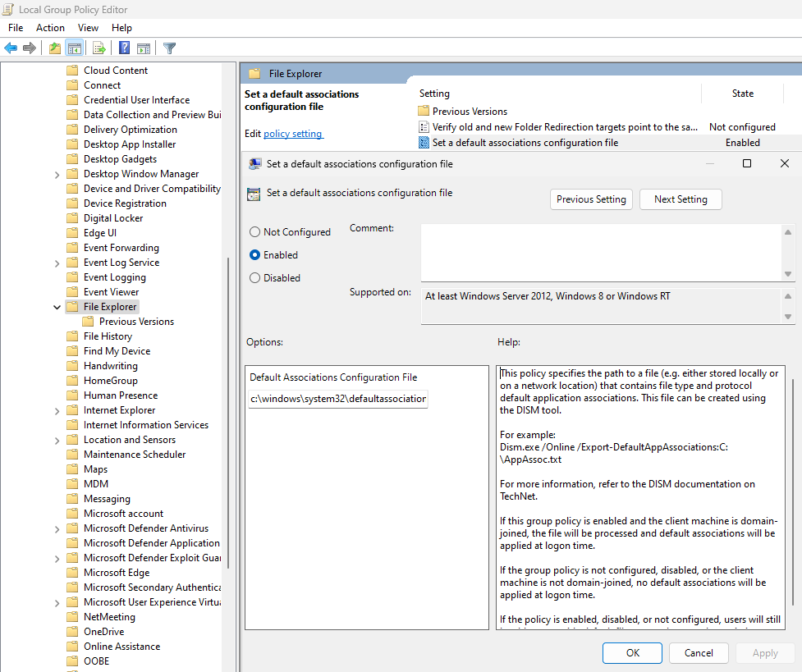This screenshot has width=802, height=672.
Task: Expand the Desktop Window Manager node
Action: (x=57, y=175)
